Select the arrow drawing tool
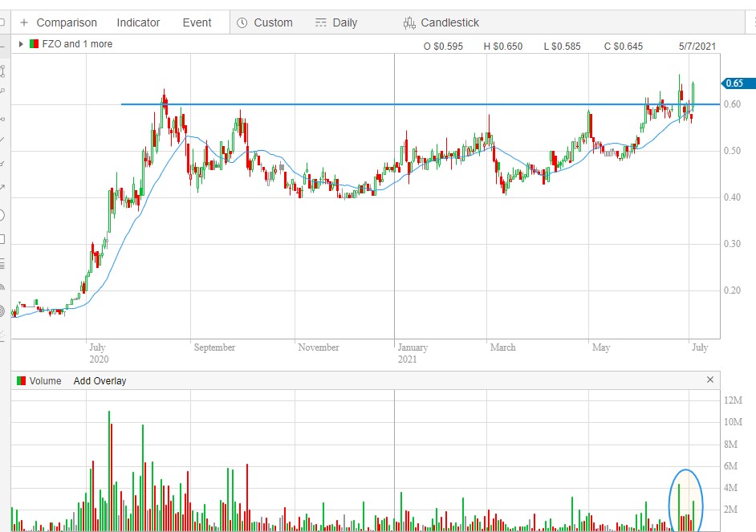Image resolution: width=756 pixels, height=532 pixels. pos(2,188)
